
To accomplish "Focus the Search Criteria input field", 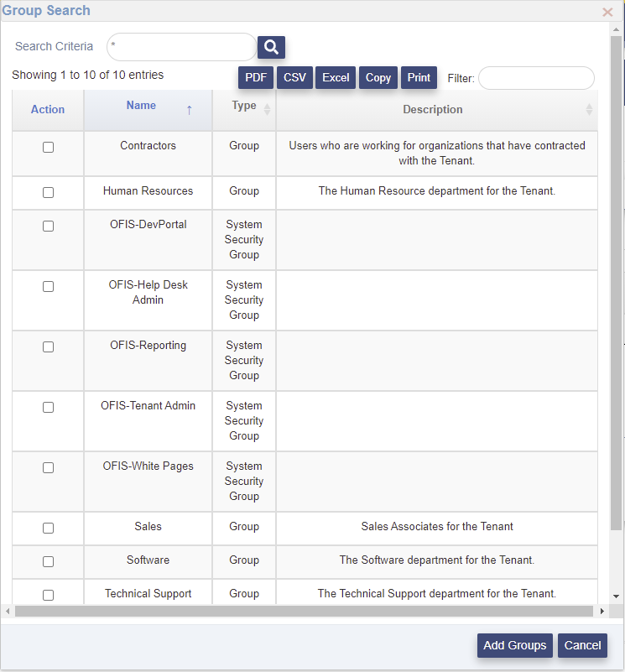I will [181, 47].
